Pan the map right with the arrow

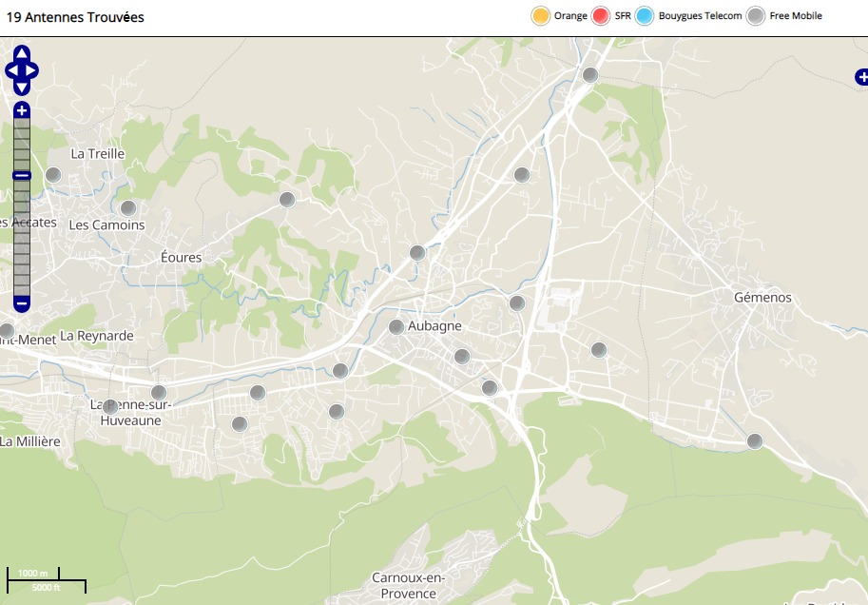coord(33,70)
